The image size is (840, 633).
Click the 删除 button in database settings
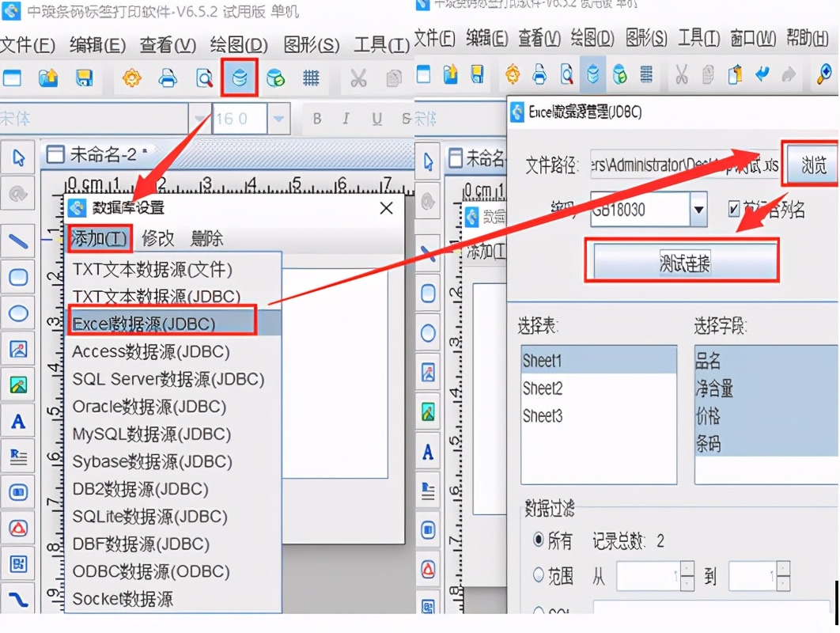[x=206, y=238]
